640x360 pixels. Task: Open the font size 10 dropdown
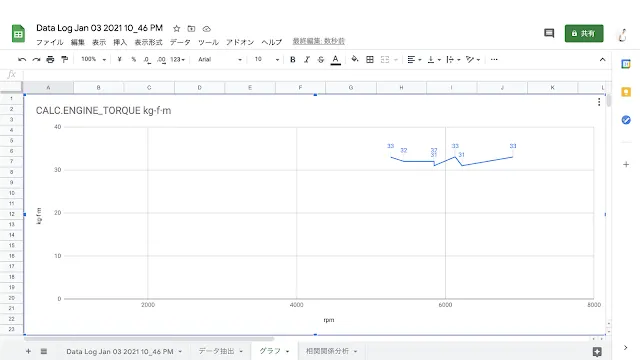[x=267, y=60]
